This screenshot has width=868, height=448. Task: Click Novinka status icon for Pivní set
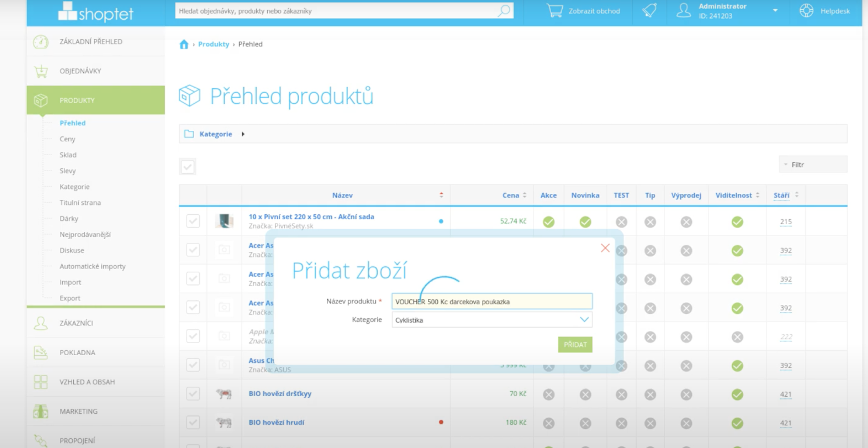585,222
